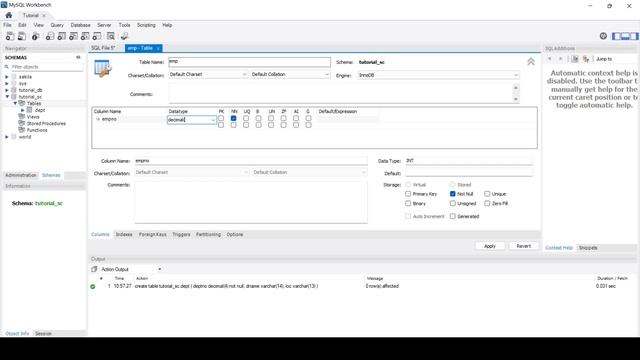640x360 pixels.
Task: Click the create new schema toolbar icon
Action: coord(50,36)
